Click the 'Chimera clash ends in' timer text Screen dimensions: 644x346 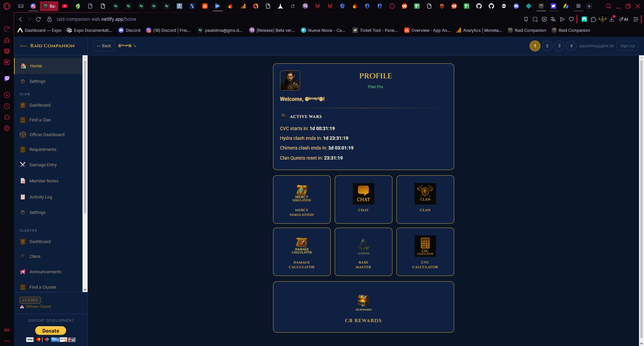317,148
